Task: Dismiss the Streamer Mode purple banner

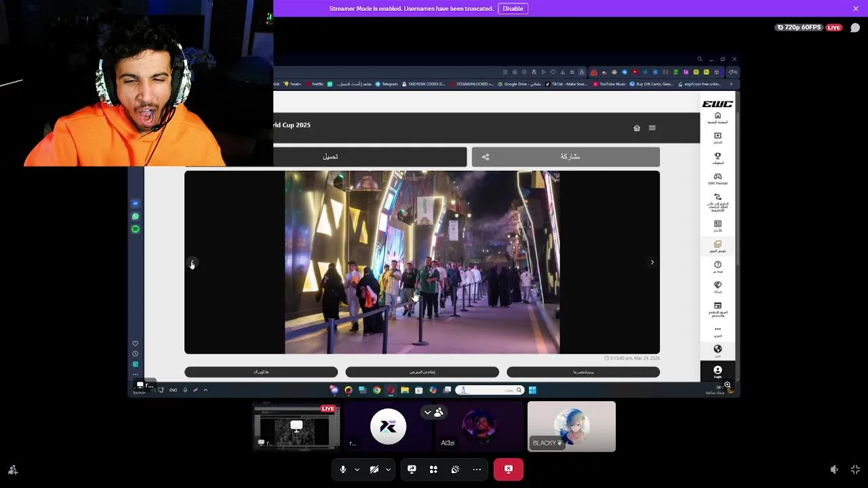Action: coord(856,8)
